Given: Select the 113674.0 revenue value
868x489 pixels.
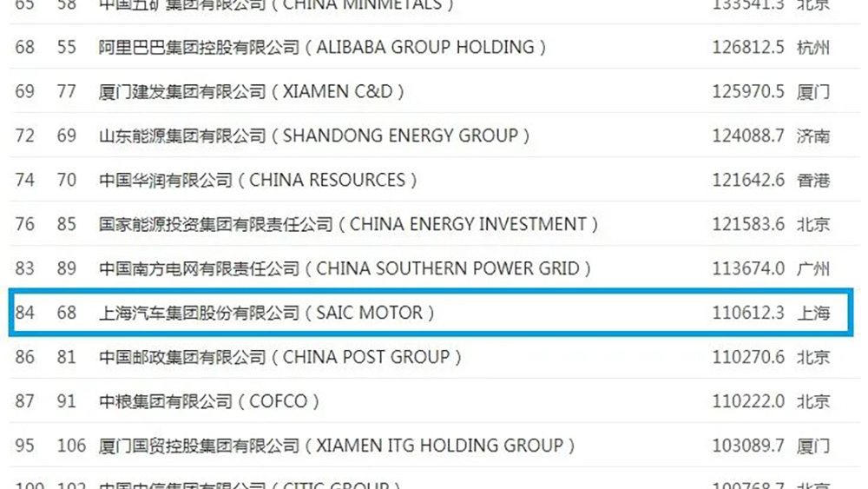Looking at the screenshot, I should tap(748, 268).
